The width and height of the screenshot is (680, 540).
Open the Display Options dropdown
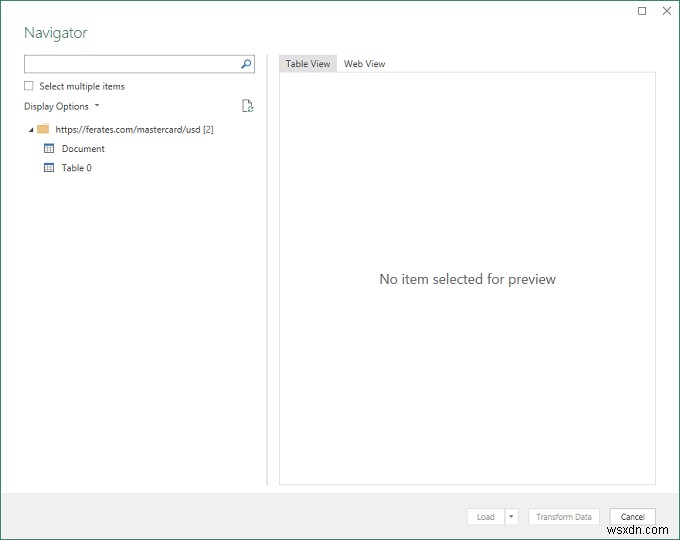tap(62, 106)
